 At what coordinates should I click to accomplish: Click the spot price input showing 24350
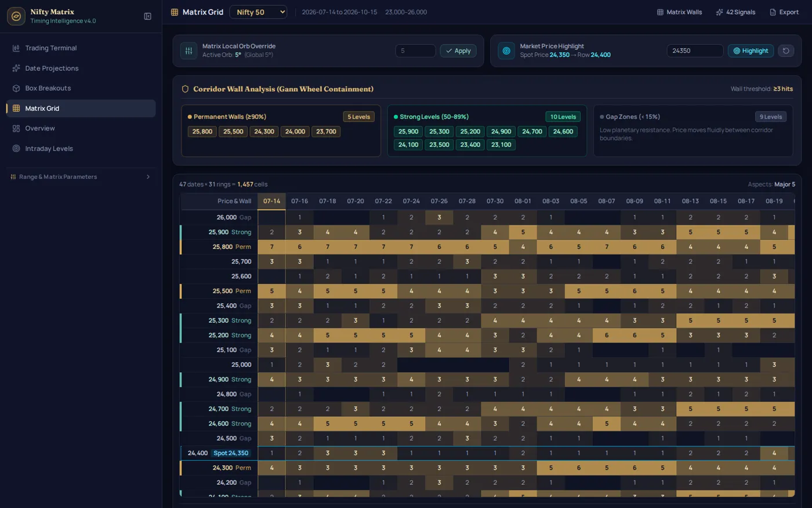[695, 51]
